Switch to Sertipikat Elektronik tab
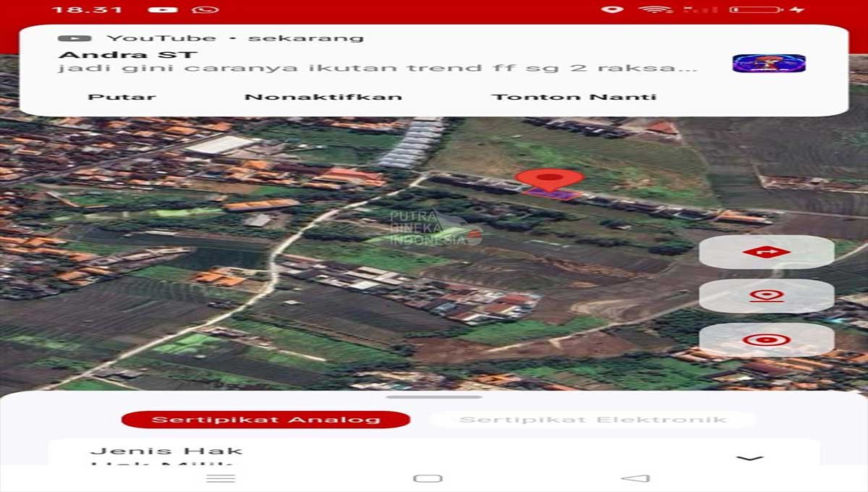The height and width of the screenshot is (492, 868). tap(592, 420)
